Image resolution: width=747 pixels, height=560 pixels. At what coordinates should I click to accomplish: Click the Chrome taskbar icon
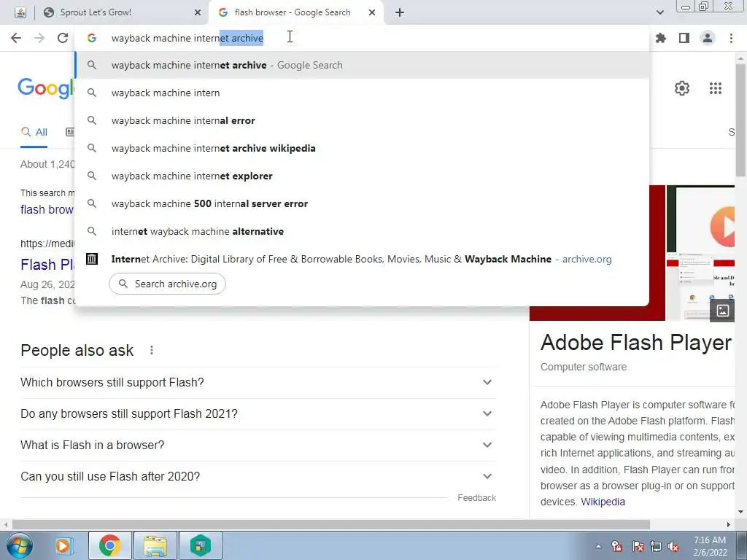pyautogui.click(x=109, y=545)
